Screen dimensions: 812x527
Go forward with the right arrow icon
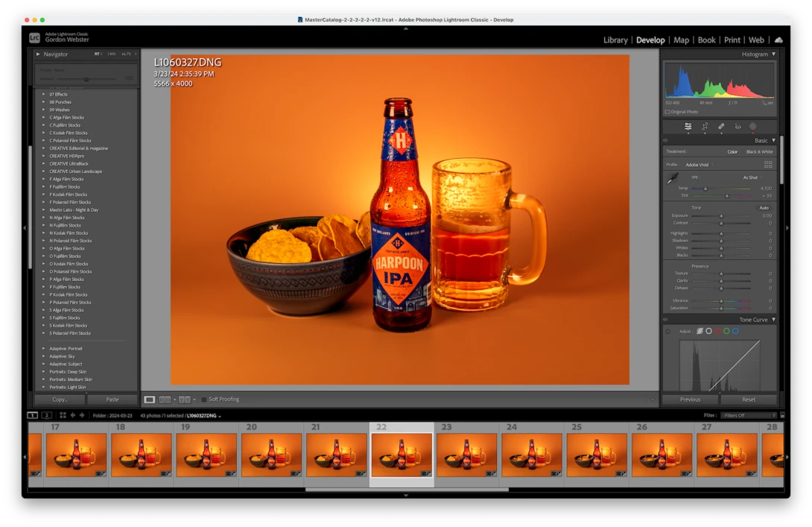click(x=82, y=415)
